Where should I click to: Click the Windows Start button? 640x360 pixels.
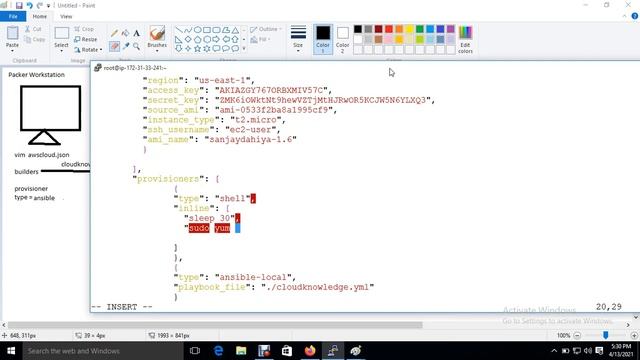tap(11, 351)
